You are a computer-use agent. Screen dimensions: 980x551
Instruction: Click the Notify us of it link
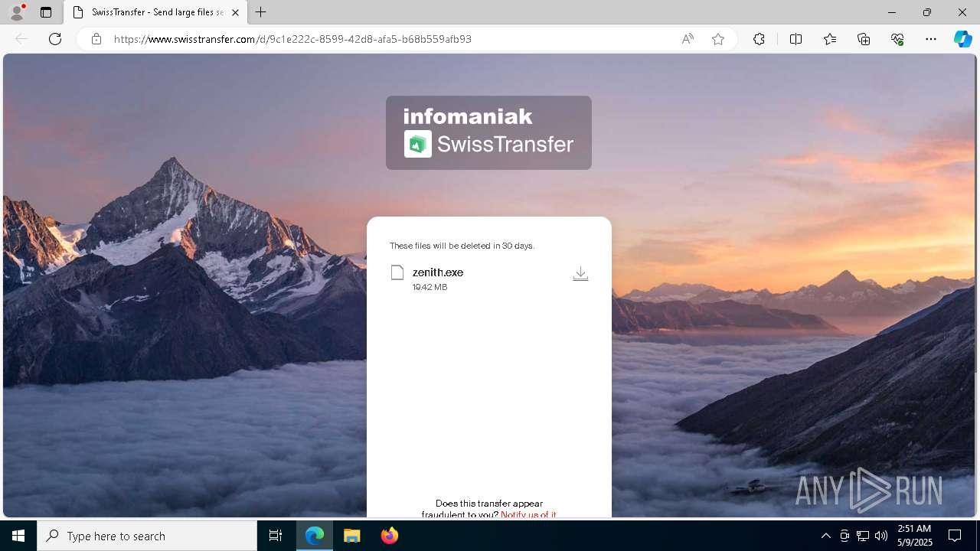click(x=528, y=514)
